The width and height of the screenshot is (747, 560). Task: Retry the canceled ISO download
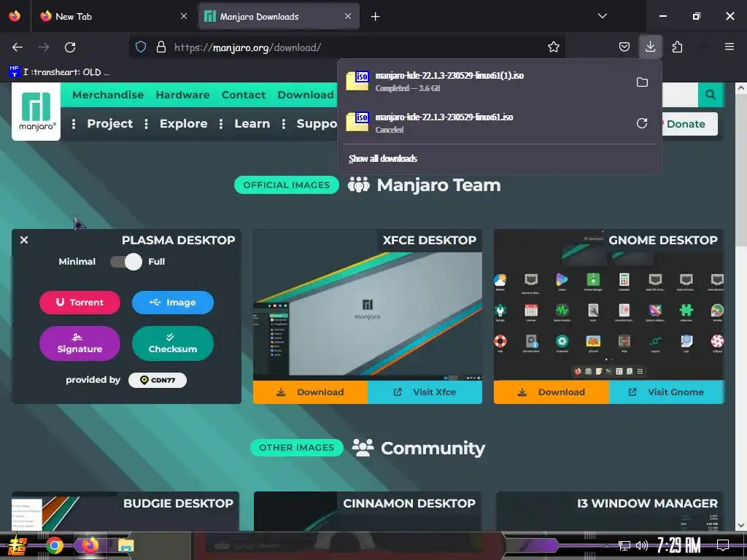coord(642,123)
